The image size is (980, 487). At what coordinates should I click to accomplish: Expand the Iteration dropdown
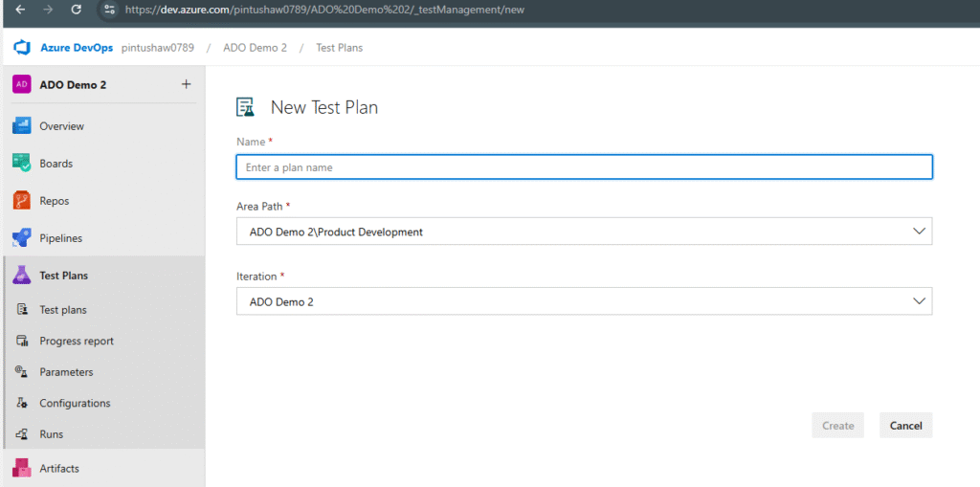click(x=919, y=301)
